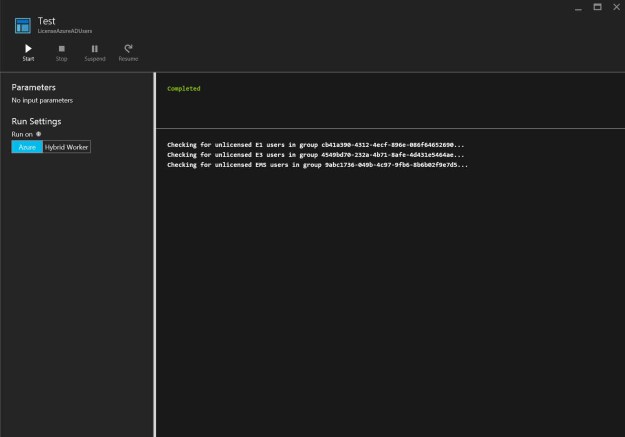The width and height of the screenshot is (625, 437).
Task: Click the info icon next to Run on
Action: pyautogui.click(x=38, y=134)
